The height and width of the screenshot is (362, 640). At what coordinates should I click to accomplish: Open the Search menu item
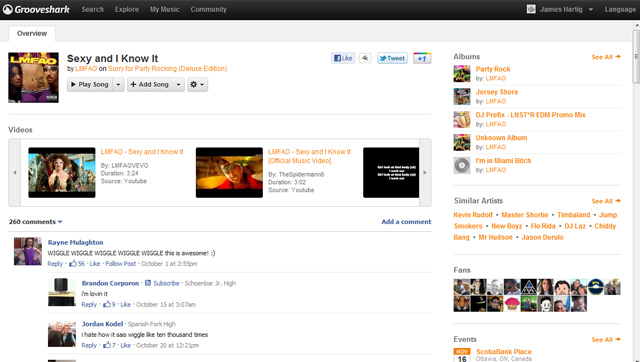click(92, 9)
